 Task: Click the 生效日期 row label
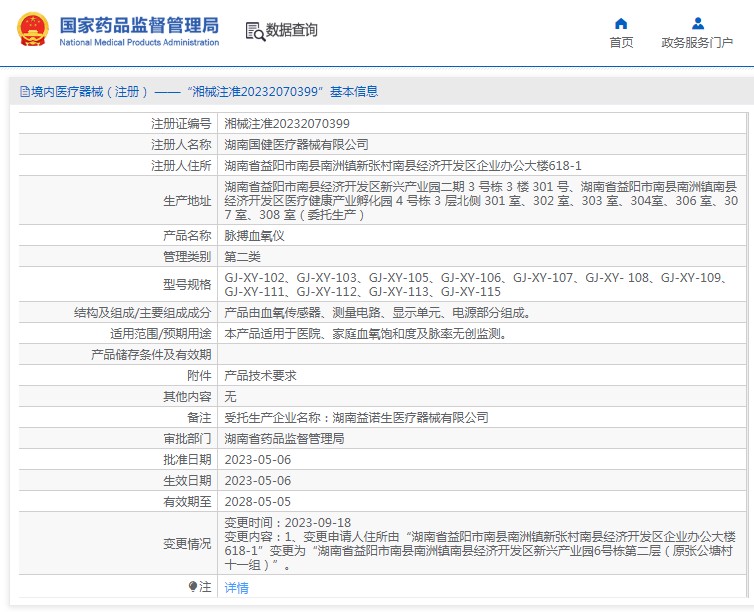coord(187,481)
